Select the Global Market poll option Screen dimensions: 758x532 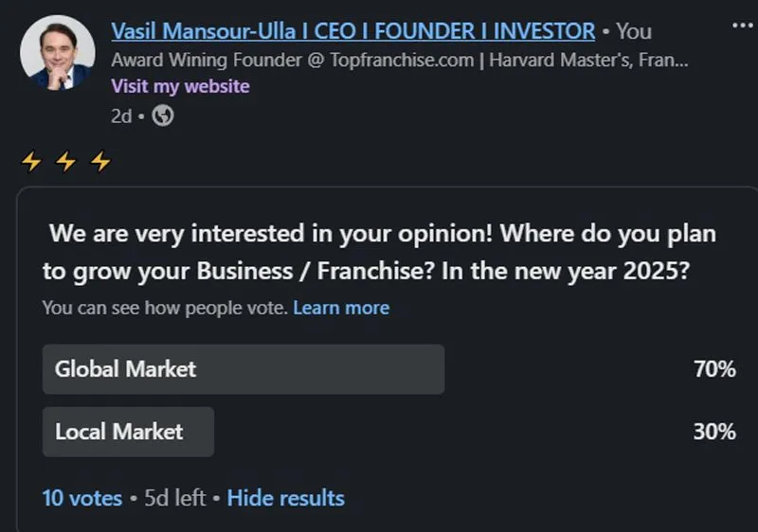(x=244, y=369)
